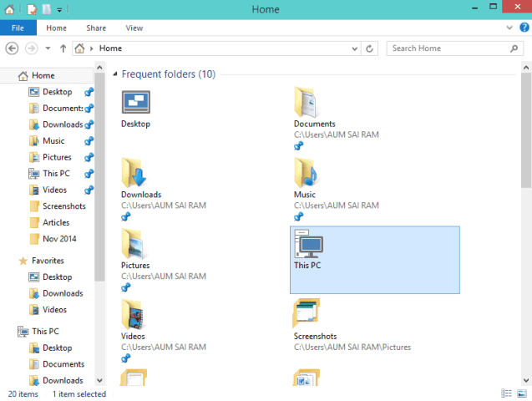Click main pane scroll down arrow
The height and width of the screenshot is (401, 532).
[526, 380]
